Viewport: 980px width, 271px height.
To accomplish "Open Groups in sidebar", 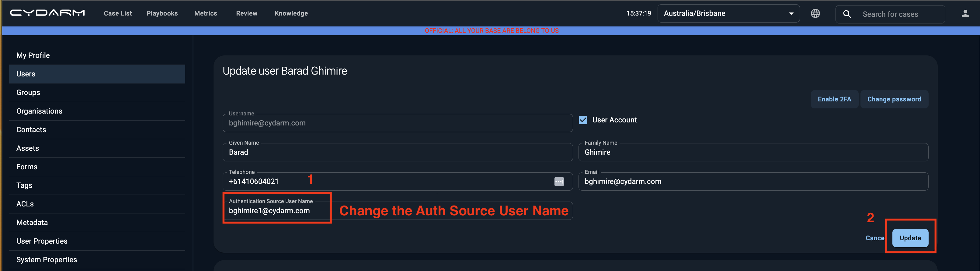I will tap(97, 93).
